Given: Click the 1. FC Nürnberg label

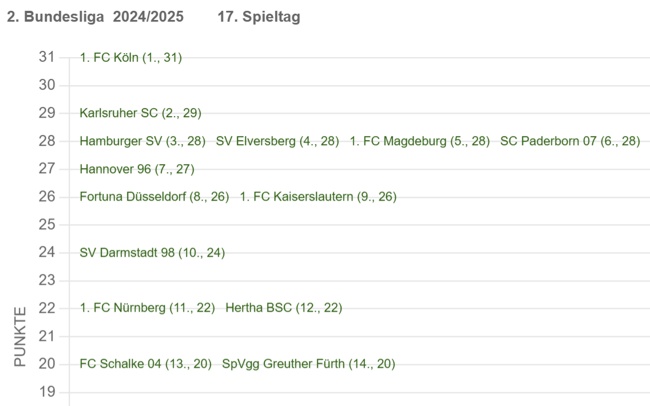Looking at the screenshot, I should (147, 308).
